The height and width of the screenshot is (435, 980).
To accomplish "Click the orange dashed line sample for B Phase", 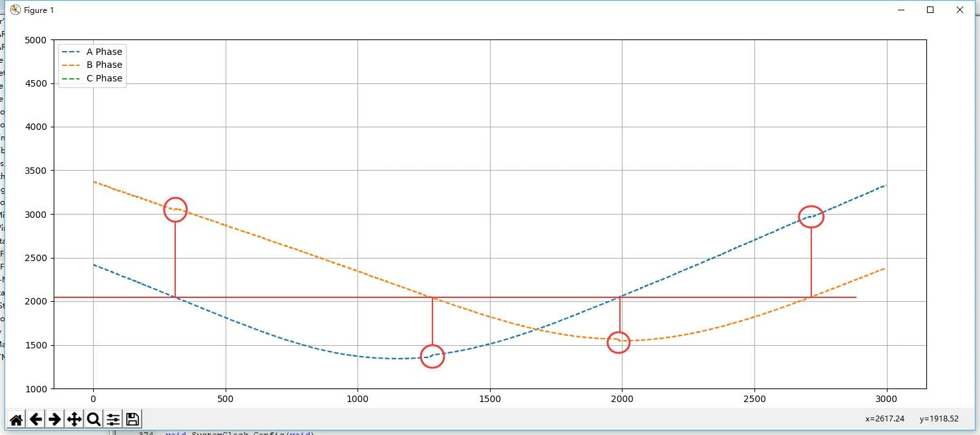I will (x=71, y=65).
